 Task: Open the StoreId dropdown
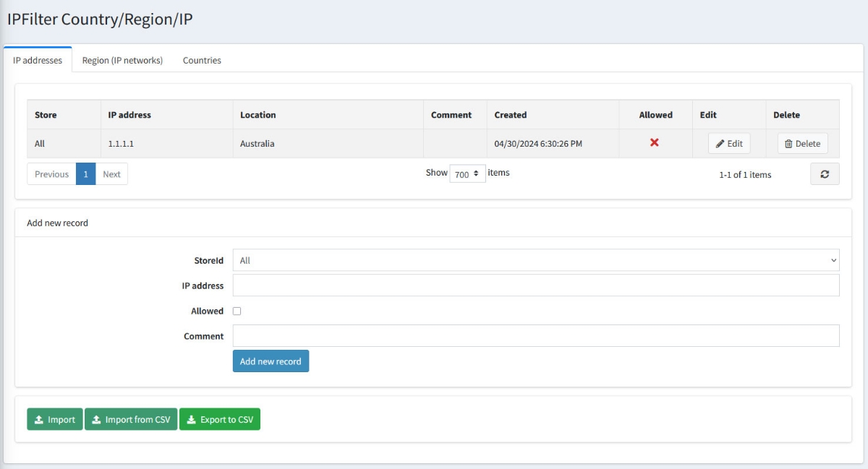click(x=535, y=261)
